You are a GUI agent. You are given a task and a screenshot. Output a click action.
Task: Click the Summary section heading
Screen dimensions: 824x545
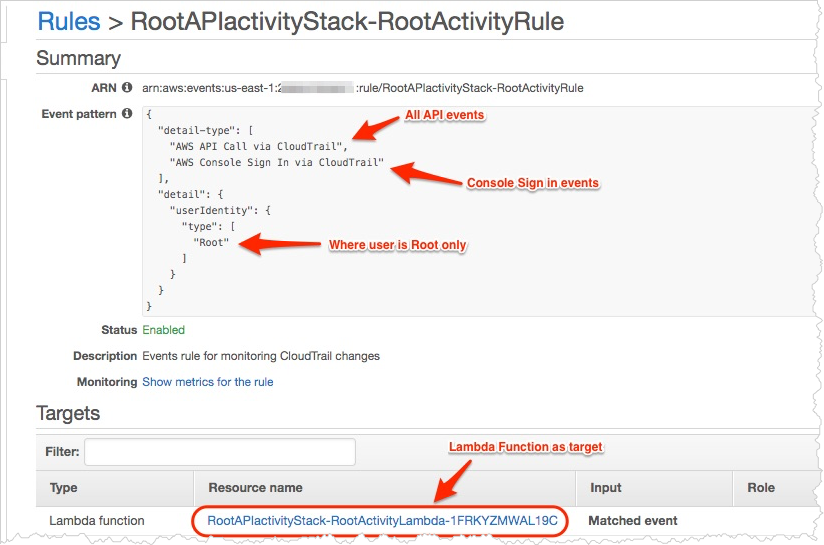78,58
